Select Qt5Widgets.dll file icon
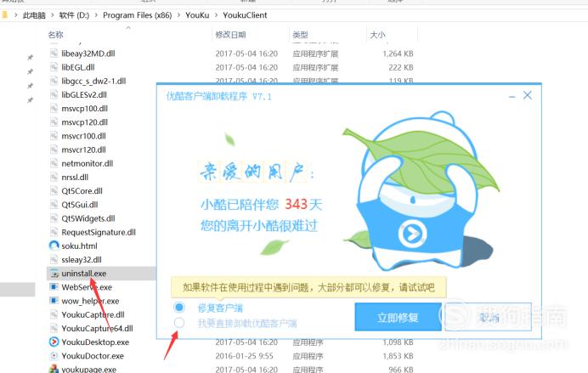The height and width of the screenshot is (373, 588). tap(54, 218)
